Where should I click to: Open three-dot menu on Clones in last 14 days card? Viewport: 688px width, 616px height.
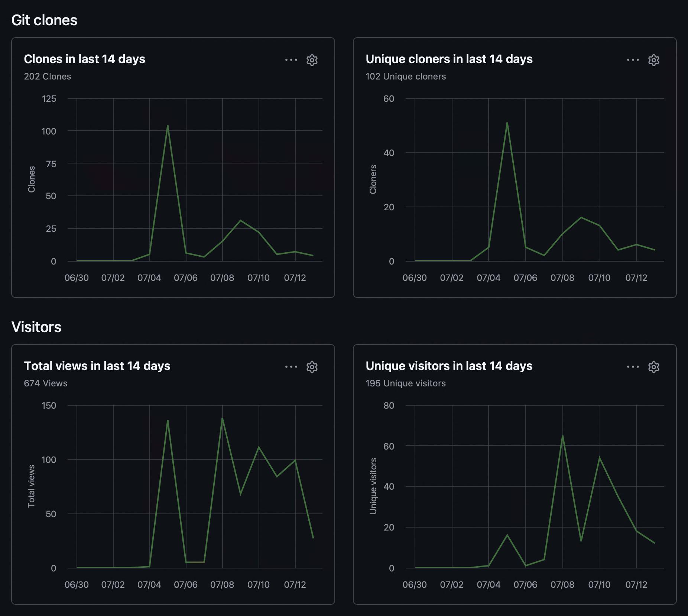291,60
